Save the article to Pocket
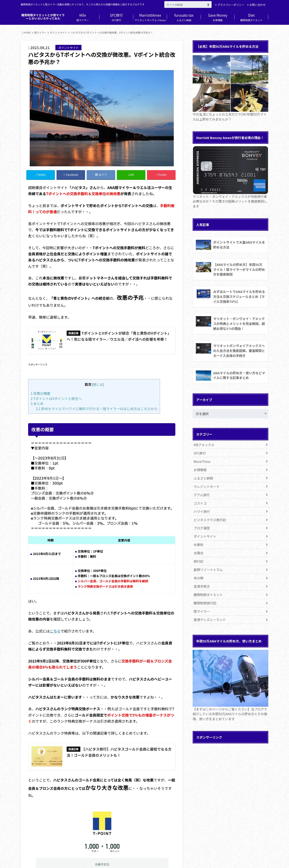Image resolution: width=289 pixels, height=868 pixels. tap(161, 175)
